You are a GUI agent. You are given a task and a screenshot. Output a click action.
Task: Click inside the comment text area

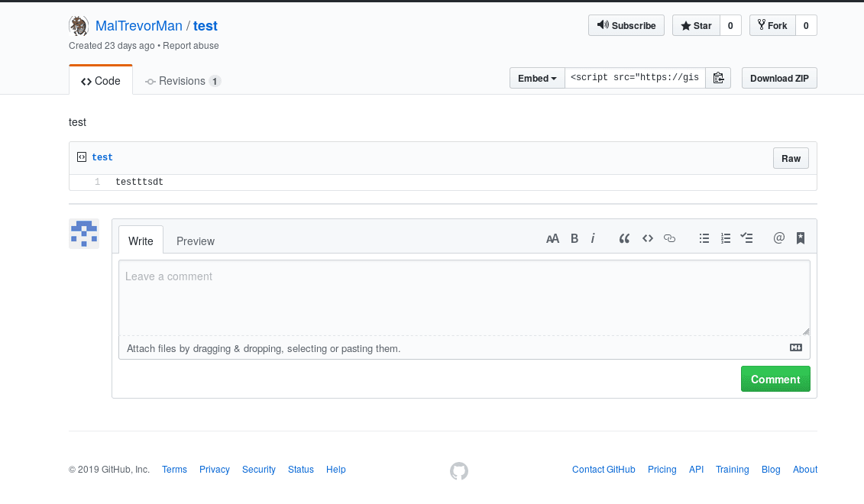[463, 298]
